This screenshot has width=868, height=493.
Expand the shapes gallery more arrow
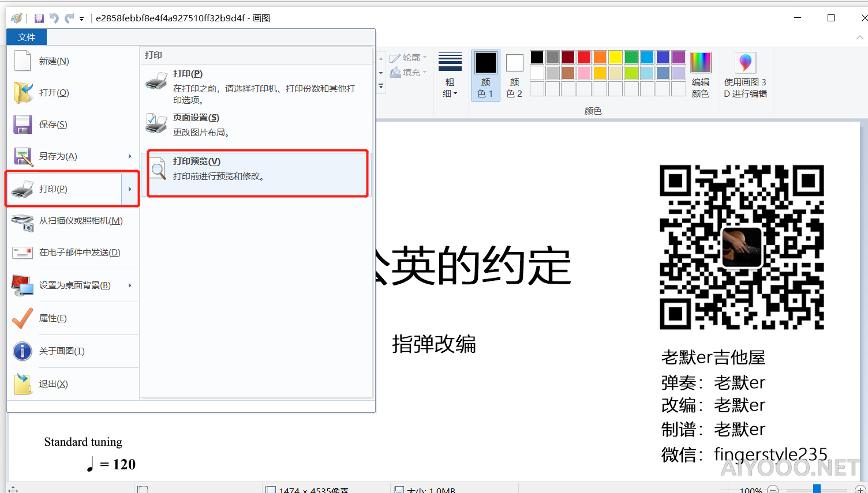click(x=381, y=86)
